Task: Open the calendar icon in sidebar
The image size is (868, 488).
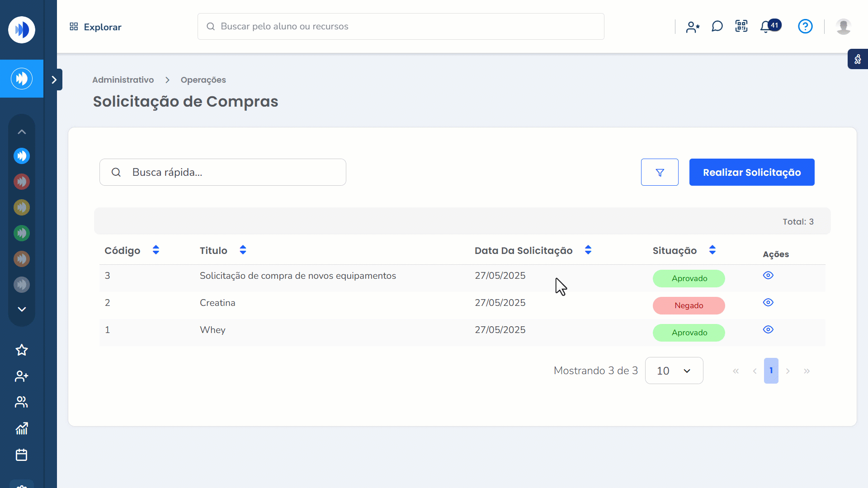Action: (x=22, y=455)
